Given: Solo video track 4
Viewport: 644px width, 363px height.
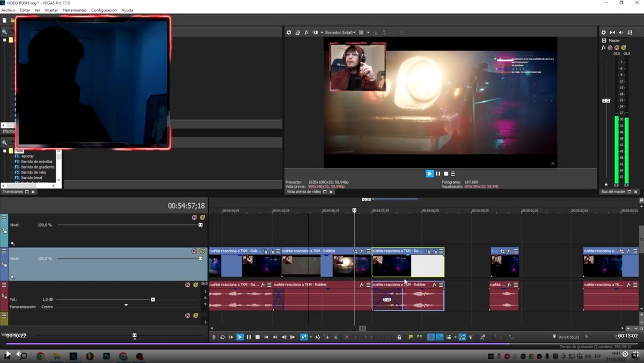Looking at the screenshot, I should pyautogui.click(x=202, y=251).
